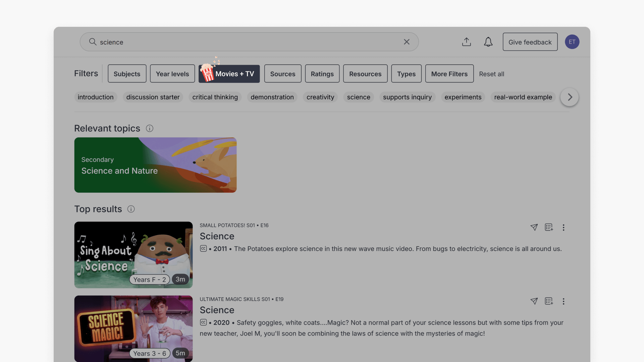The image size is (644, 362).
Task: Toggle the Movies + TV filter
Action: point(229,74)
